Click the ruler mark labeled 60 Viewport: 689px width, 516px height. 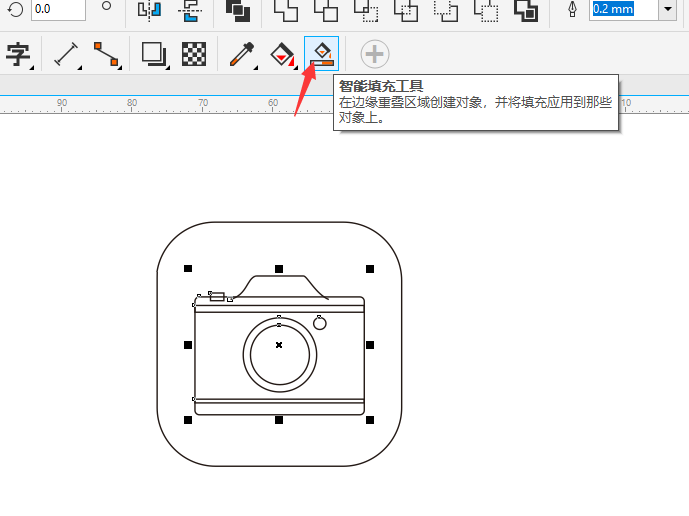point(273,102)
